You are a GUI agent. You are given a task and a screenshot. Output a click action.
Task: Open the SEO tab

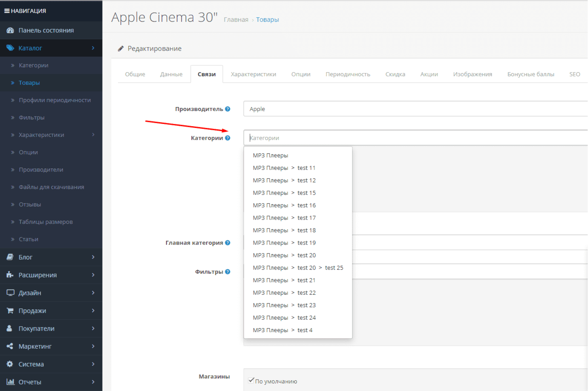(574, 74)
